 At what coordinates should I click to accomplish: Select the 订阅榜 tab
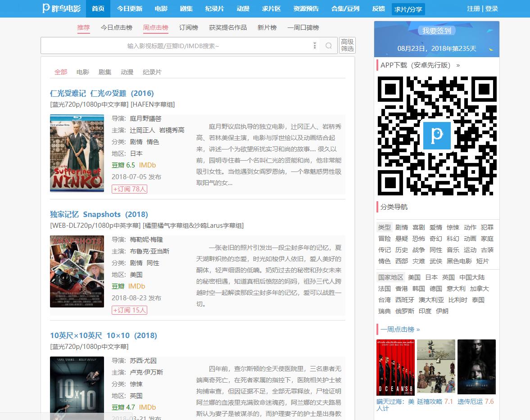pyautogui.click(x=189, y=28)
